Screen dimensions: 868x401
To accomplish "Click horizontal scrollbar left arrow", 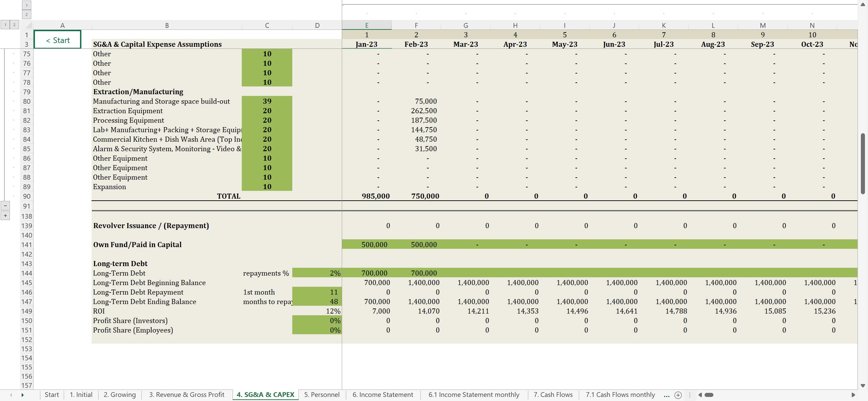I will 700,395.
